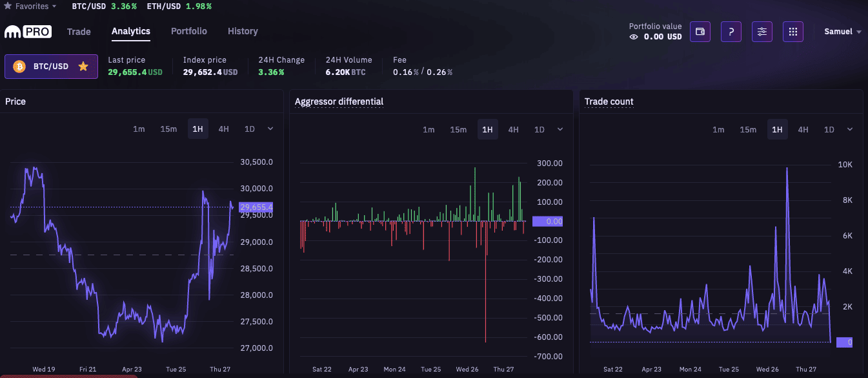Image resolution: width=868 pixels, height=378 pixels.
Task: Expand Trade count interval chevron
Action: point(850,129)
